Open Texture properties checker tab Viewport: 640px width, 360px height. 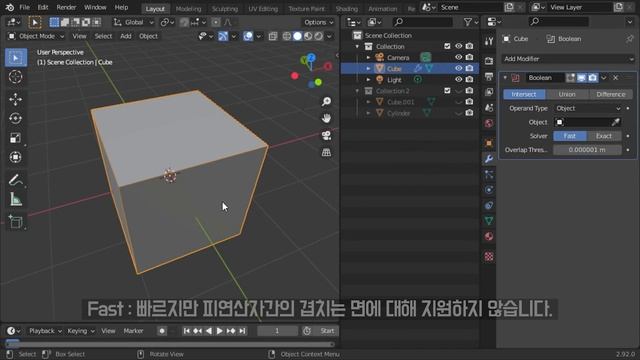coord(489,256)
